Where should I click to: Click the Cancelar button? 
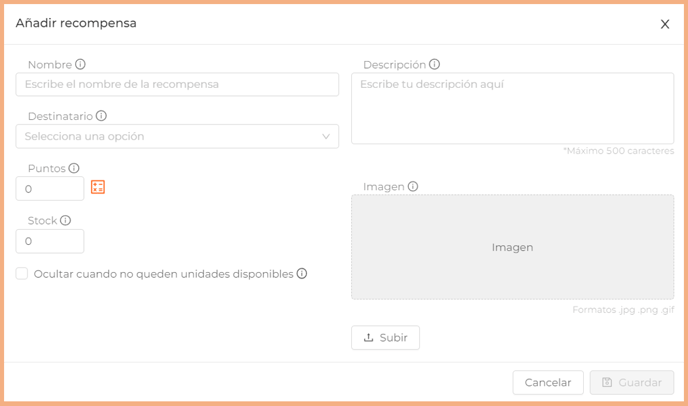pos(548,382)
